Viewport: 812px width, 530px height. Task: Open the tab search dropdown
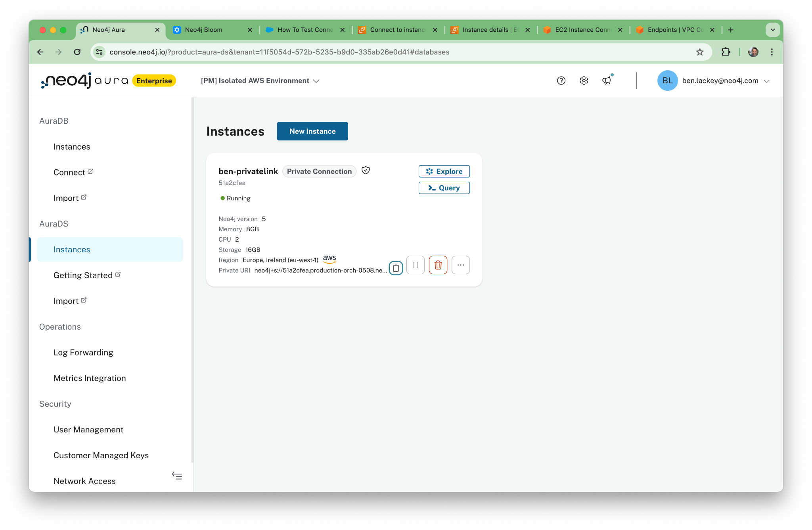point(773,30)
